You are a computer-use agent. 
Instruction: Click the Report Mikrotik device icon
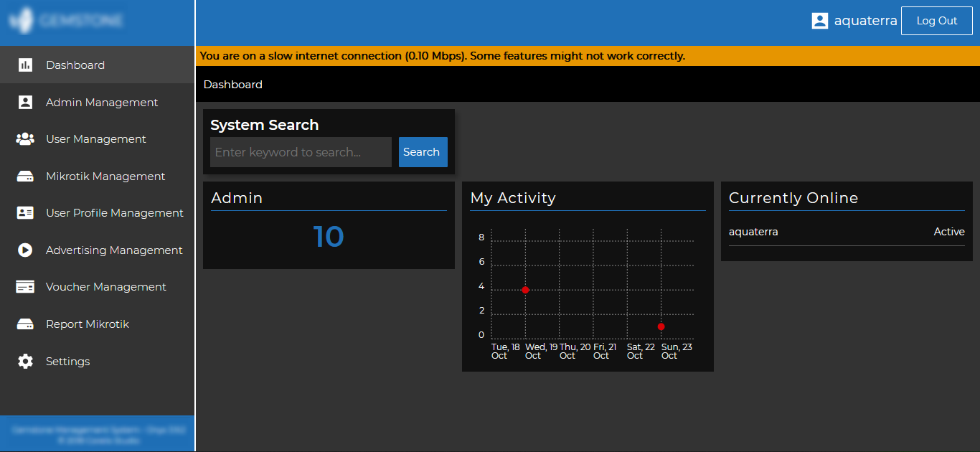coord(25,324)
